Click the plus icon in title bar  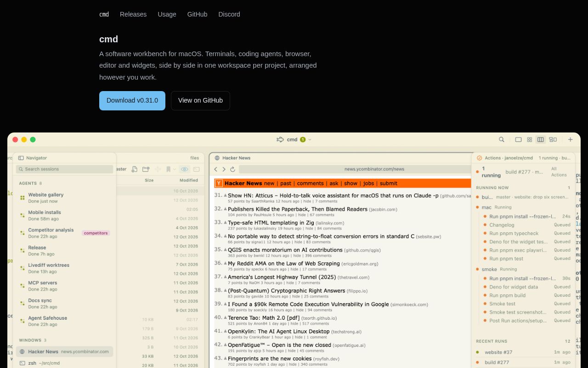tap(571, 139)
